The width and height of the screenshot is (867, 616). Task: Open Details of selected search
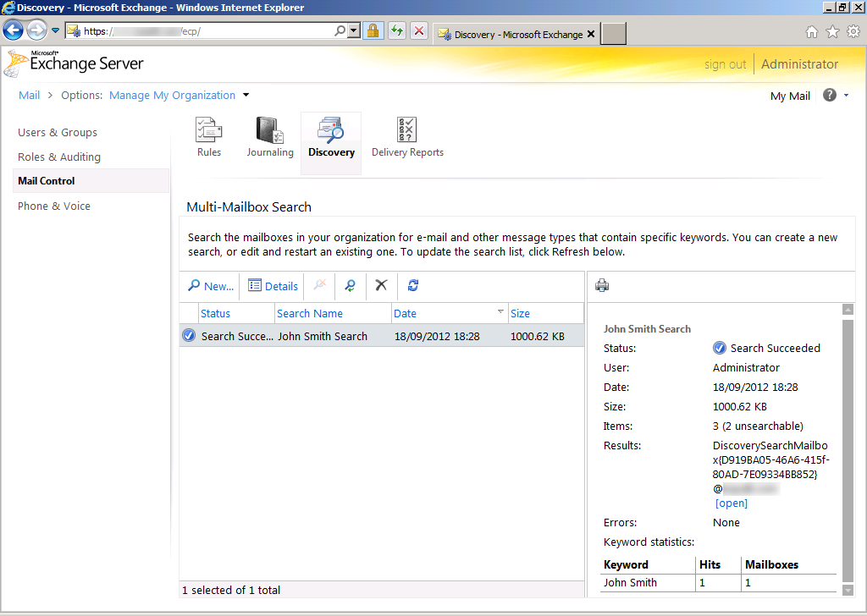pos(273,286)
